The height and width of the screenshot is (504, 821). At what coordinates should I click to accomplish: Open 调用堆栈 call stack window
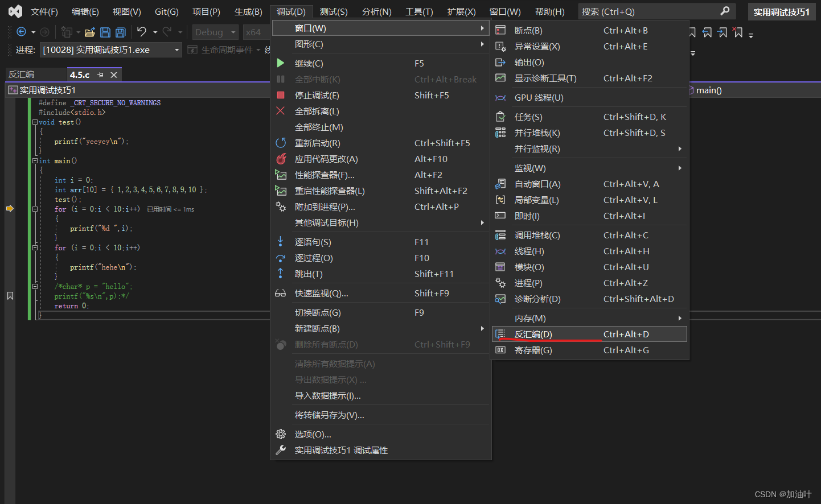tap(589, 235)
